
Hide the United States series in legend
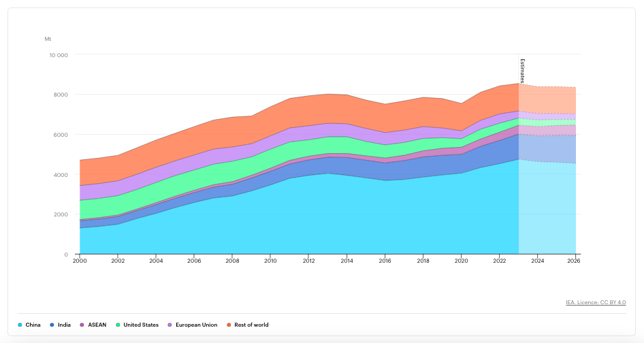[138, 325]
